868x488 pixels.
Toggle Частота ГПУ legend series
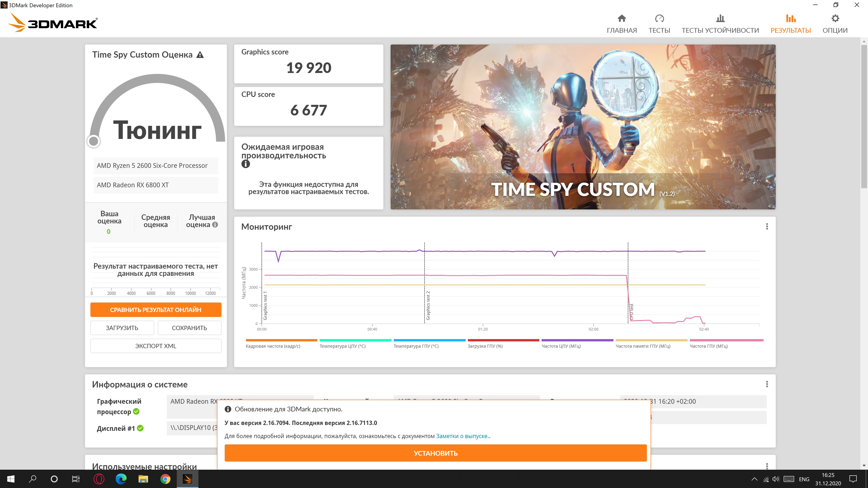708,346
